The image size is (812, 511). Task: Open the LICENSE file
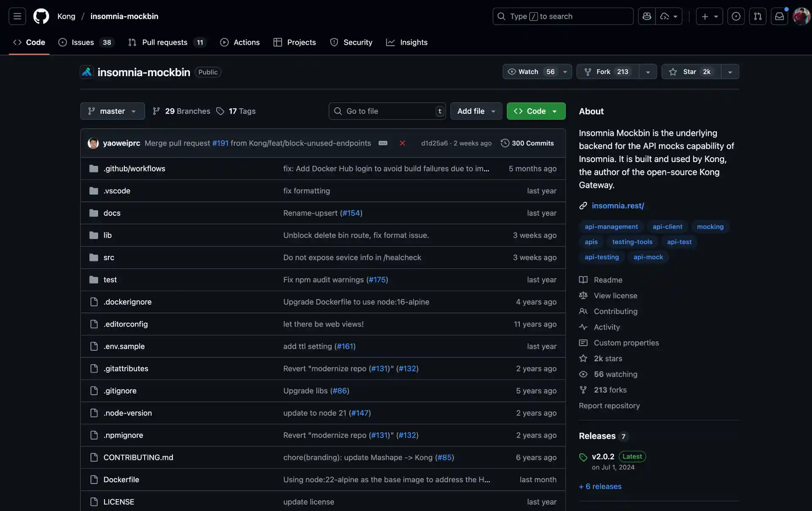(118, 502)
